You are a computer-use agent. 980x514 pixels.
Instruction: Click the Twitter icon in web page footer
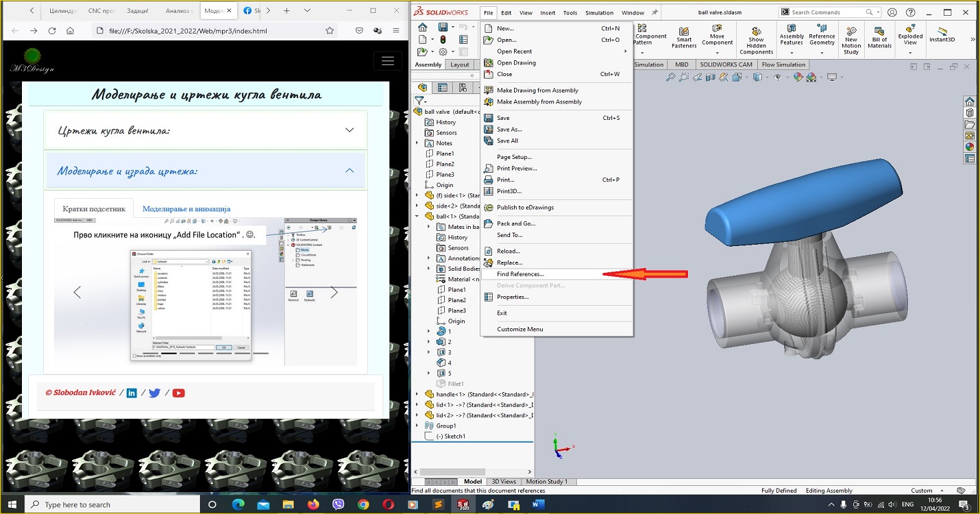pyautogui.click(x=154, y=393)
